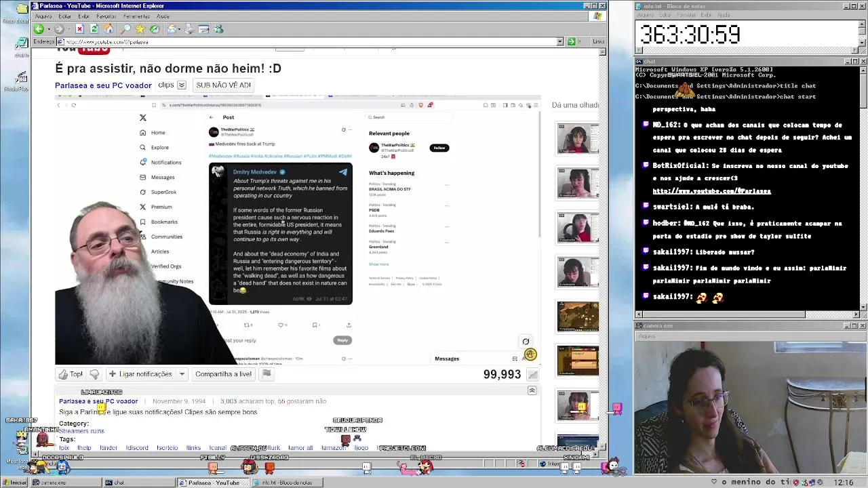Open Editar menu in Internet Explorer

(x=65, y=16)
